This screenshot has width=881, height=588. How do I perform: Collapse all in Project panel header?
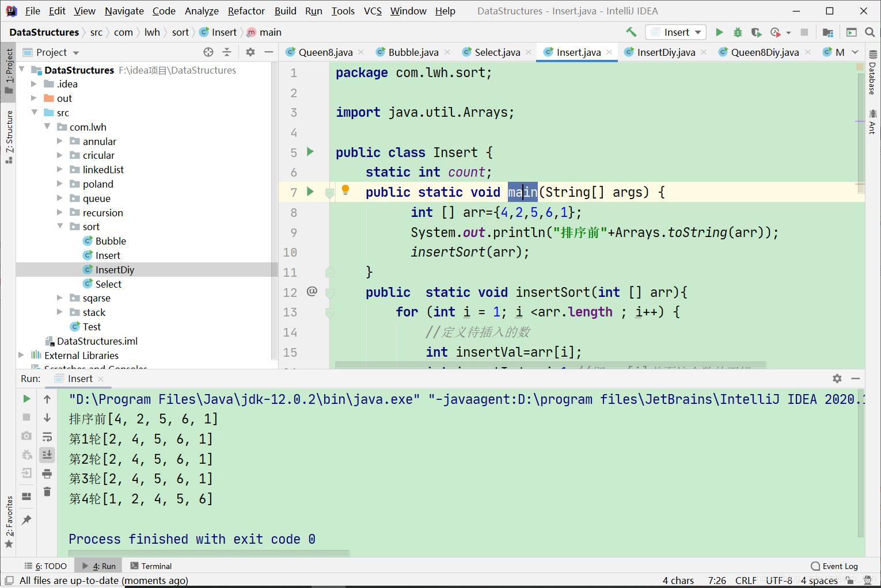pos(227,52)
